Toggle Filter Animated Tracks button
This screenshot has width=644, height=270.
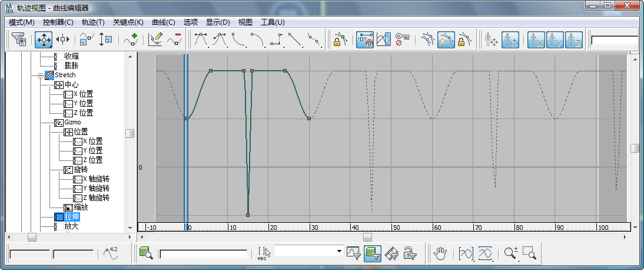coord(391,253)
